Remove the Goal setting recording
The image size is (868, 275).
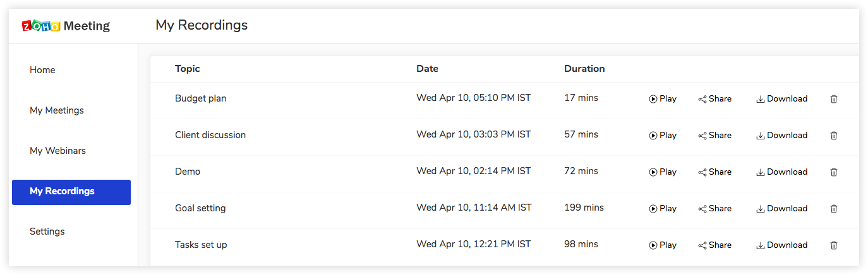click(x=833, y=209)
